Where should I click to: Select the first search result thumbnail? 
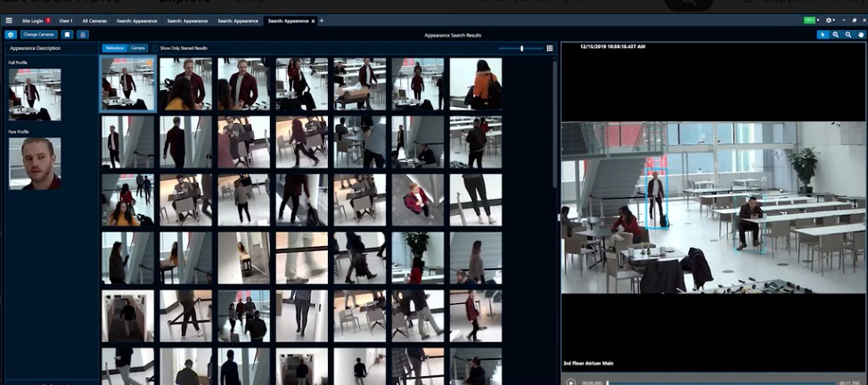coord(127,84)
